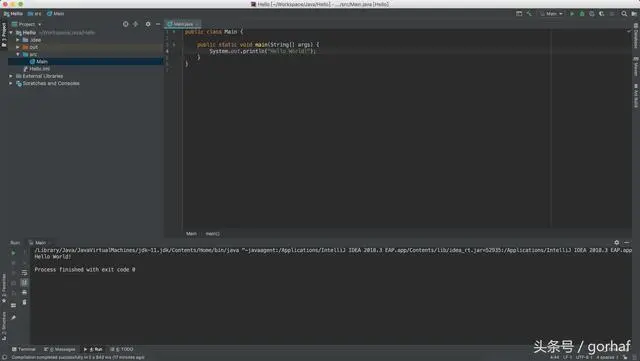The height and width of the screenshot is (361, 640).
Task: Pin the Run tab
Action: [x=13, y=317]
